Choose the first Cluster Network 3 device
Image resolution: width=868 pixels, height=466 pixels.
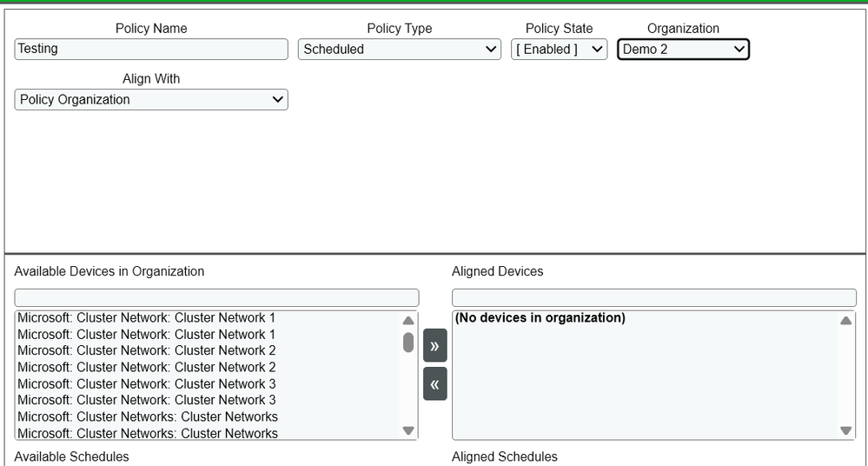pos(147,384)
